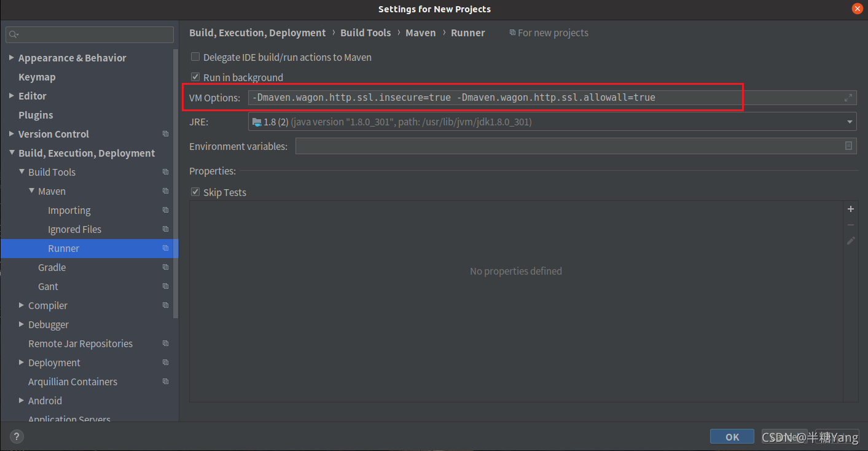Screen dimensions: 868x451
Task: Click Build Tools in the breadcrumb
Action: click(x=366, y=33)
